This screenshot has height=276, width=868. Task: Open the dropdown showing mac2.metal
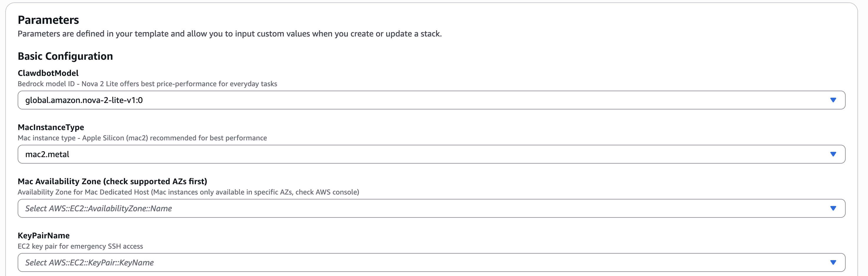pos(404,154)
